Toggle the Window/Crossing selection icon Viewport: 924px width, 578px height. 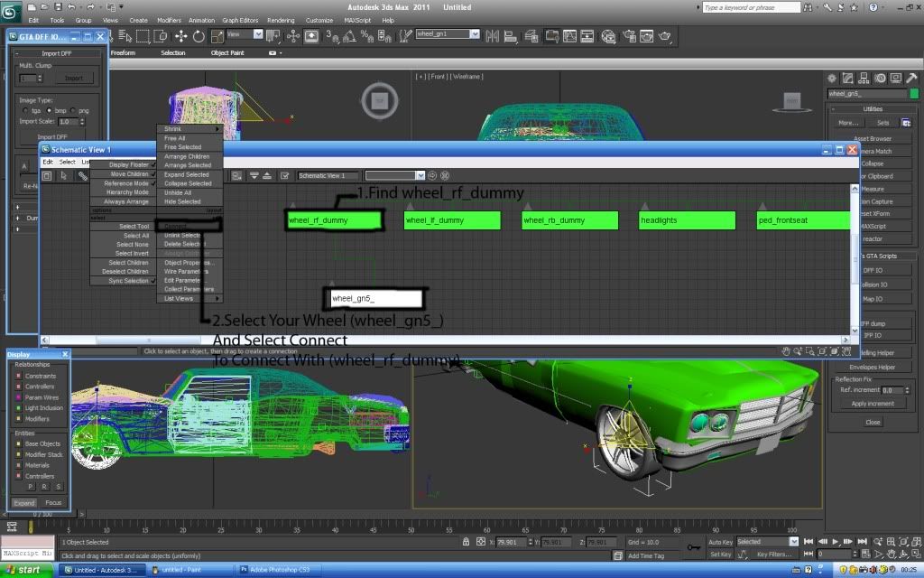[x=161, y=36]
